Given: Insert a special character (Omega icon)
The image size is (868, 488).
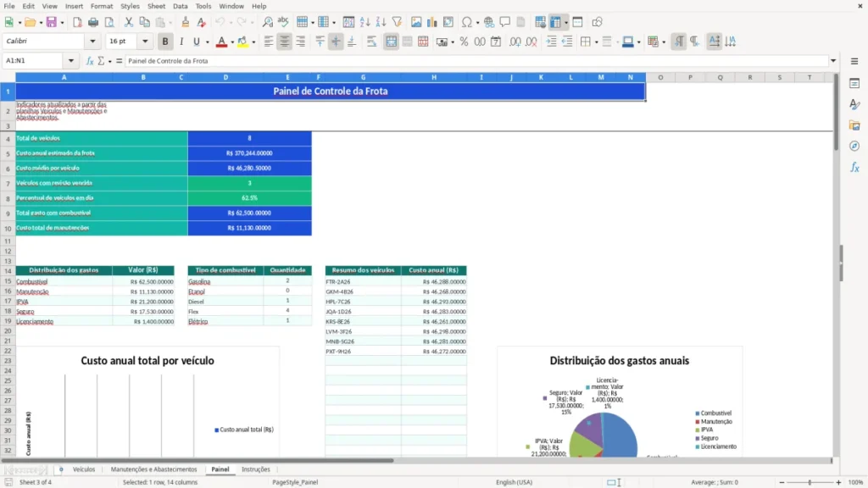Looking at the screenshot, I should [x=467, y=22].
